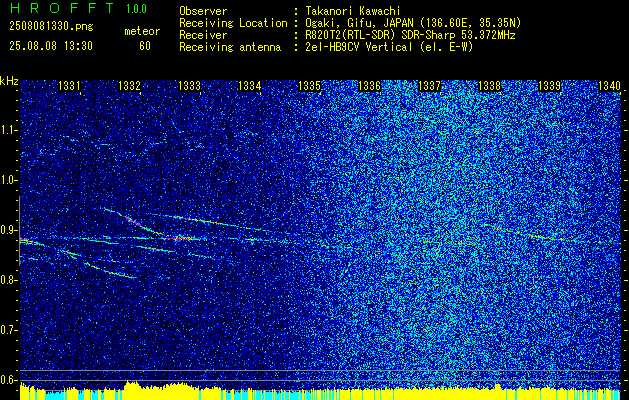Click the meteor label
Image resolution: width=629 pixels, height=400 pixels.
(x=142, y=31)
